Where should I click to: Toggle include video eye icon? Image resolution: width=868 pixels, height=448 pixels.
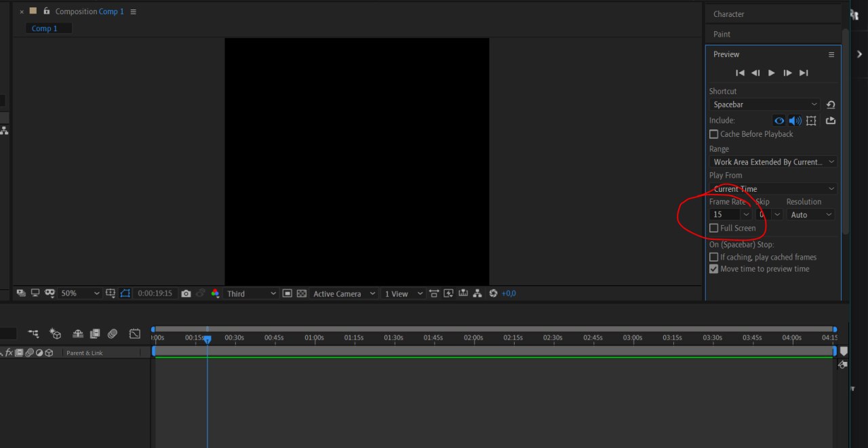pos(779,121)
